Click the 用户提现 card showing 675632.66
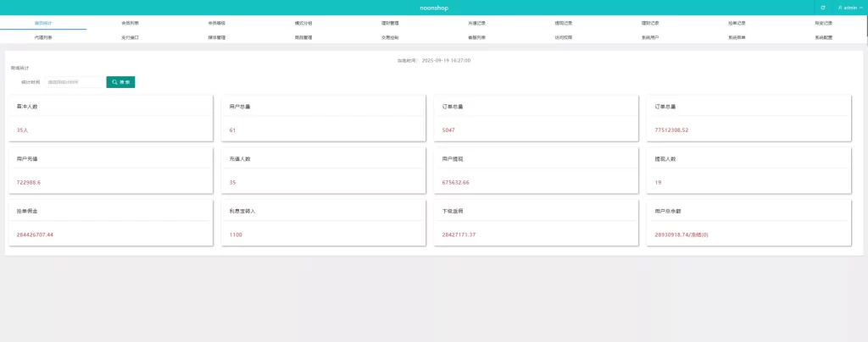The image size is (868, 342). click(x=536, y=170)
